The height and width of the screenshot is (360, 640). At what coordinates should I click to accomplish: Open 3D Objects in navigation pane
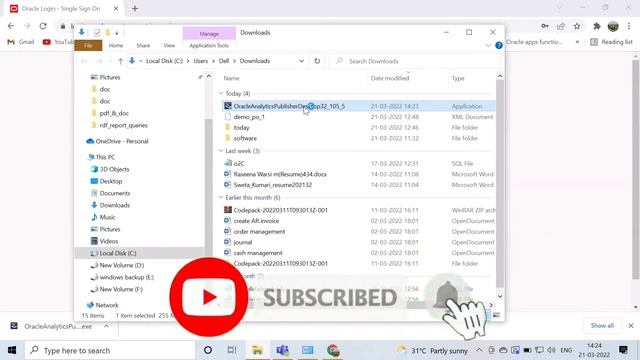pos(114,169)
